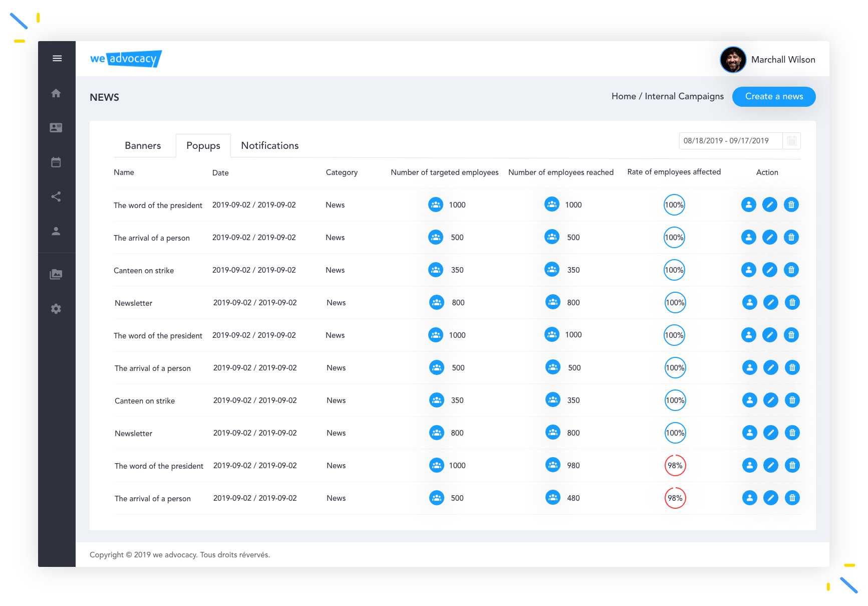Delete the row with 480 employees reached

(x=792, y=498)
